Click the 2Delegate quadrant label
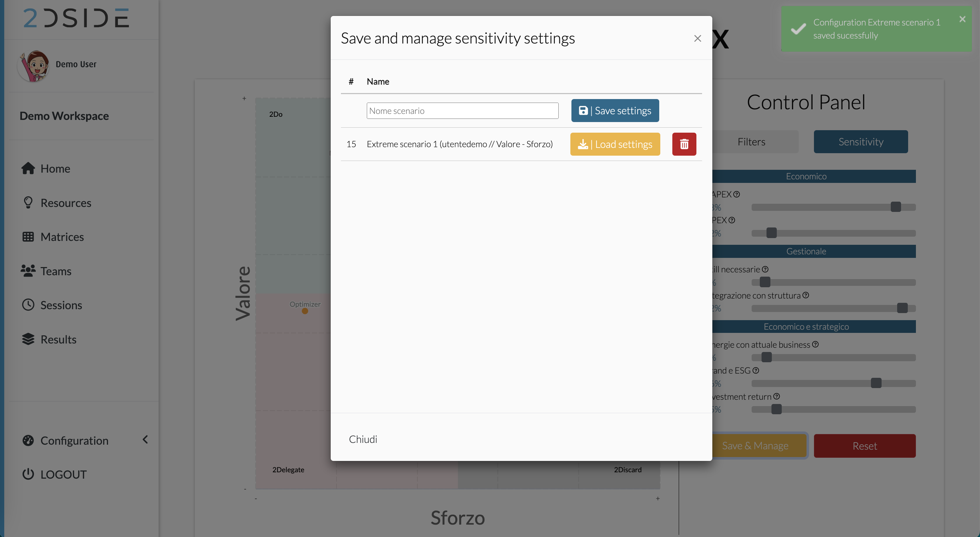 pos(288,469)
